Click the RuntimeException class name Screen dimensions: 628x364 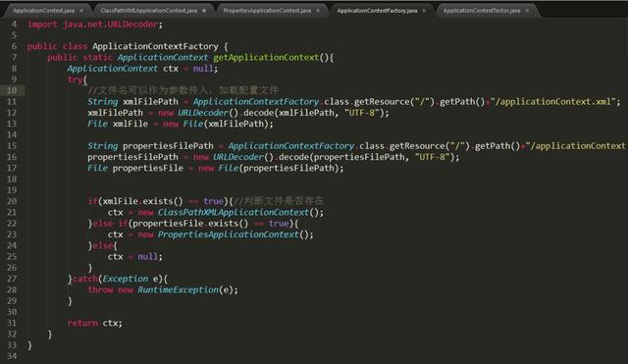(x=179, y=289)
